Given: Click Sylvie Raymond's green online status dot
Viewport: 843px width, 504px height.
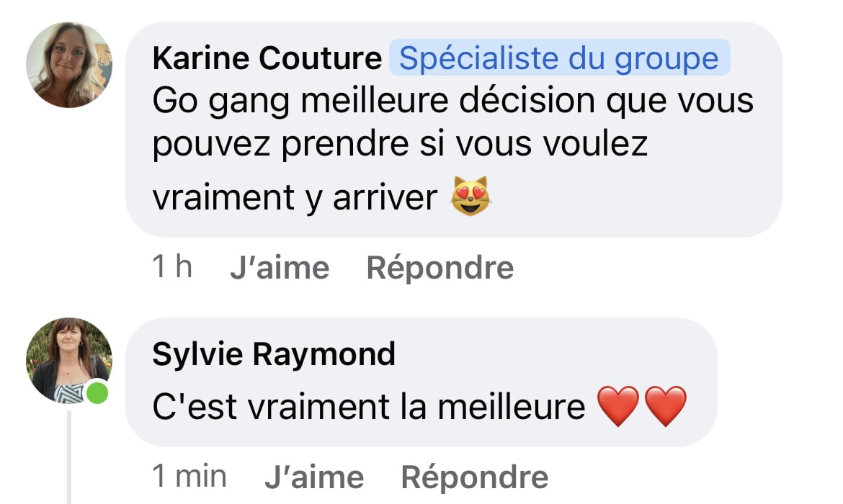Looking at the screenshot, I should 97,394.
